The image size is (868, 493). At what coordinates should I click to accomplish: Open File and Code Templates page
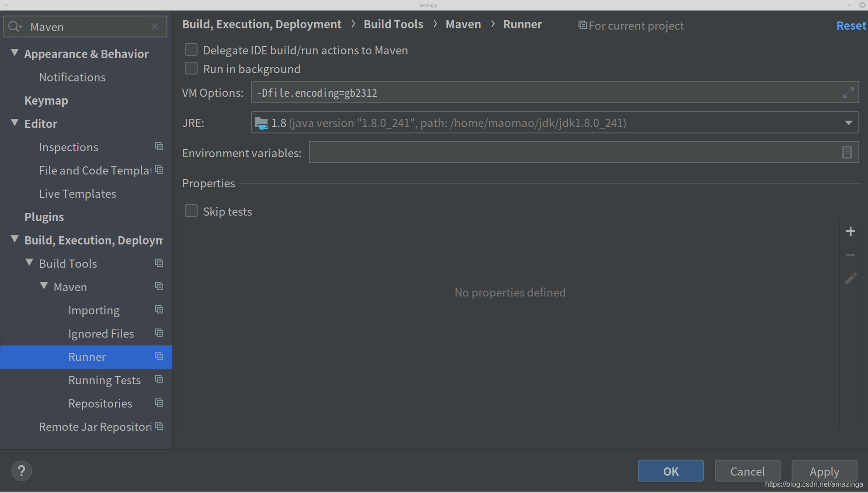click(x=95, y=170)
